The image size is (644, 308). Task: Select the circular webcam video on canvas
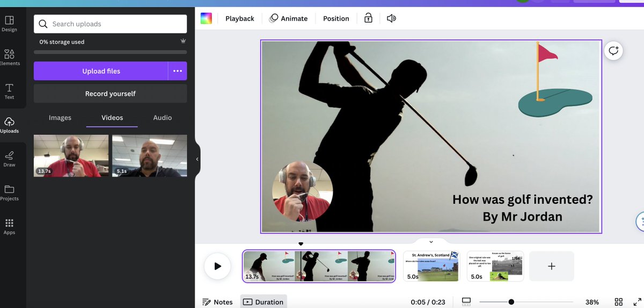pos(303,191)
